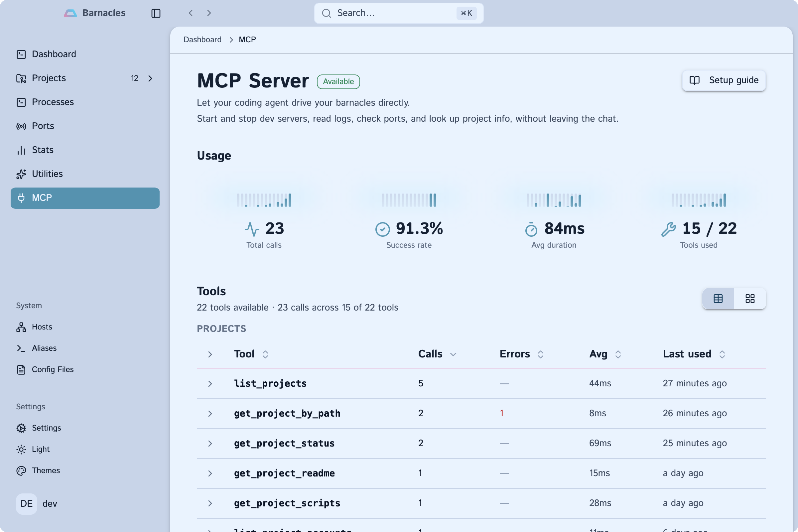
Task: Open Ports in the sidebar
Action: (x=85, y=126)
